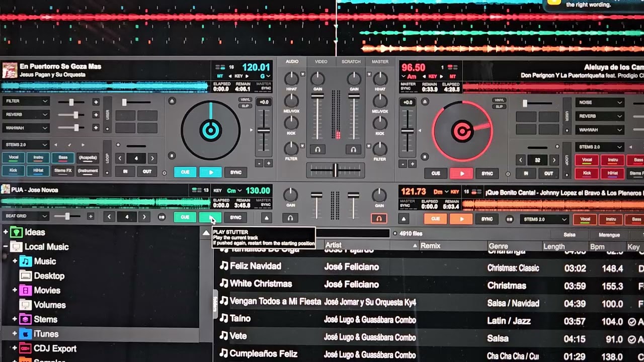Click the eject triangle on deck 4

[x=404, y=219]
